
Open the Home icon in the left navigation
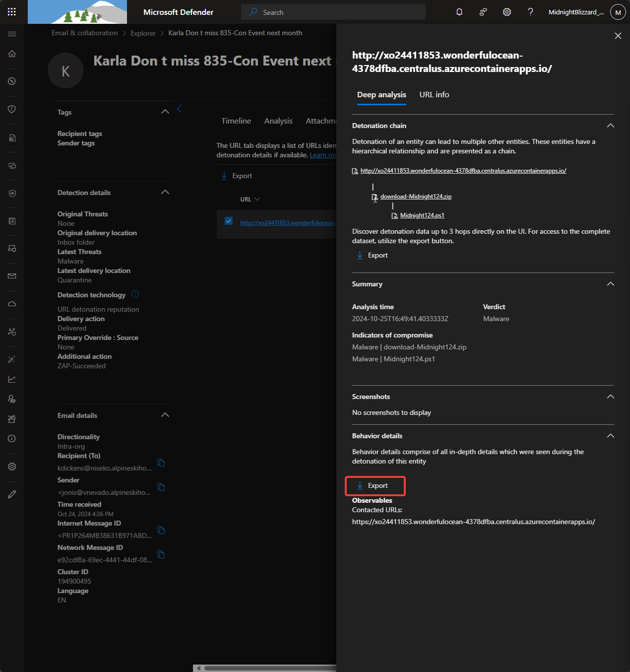(x=12, y=54)
